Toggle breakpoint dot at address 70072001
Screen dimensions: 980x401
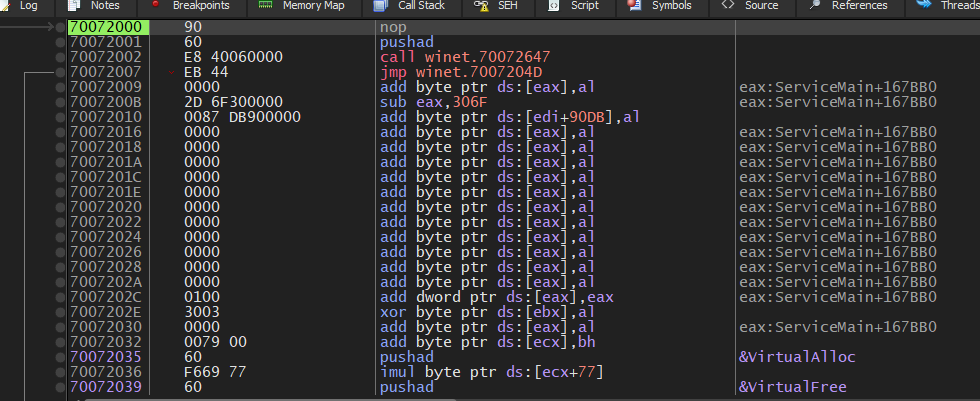(x=62, y=43)
